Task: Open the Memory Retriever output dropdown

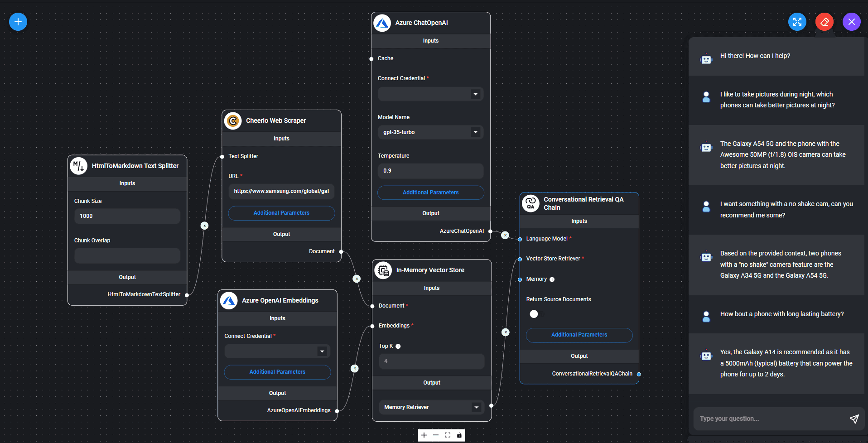Action: pyautogui.click(x=432, y=407)
